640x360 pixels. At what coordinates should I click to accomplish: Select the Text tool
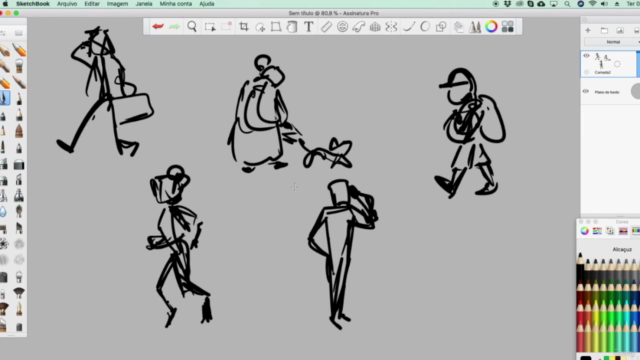click(309, 27)
